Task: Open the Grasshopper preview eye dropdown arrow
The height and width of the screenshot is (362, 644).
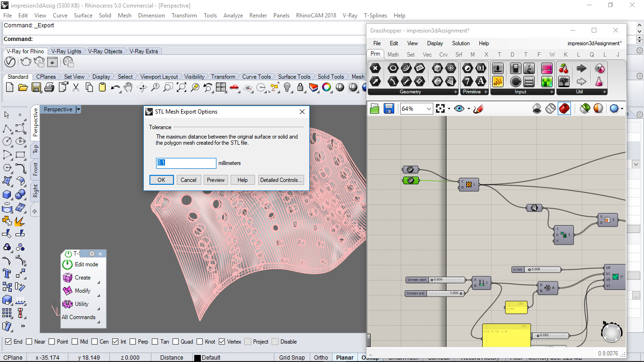Action: (469, 109)
